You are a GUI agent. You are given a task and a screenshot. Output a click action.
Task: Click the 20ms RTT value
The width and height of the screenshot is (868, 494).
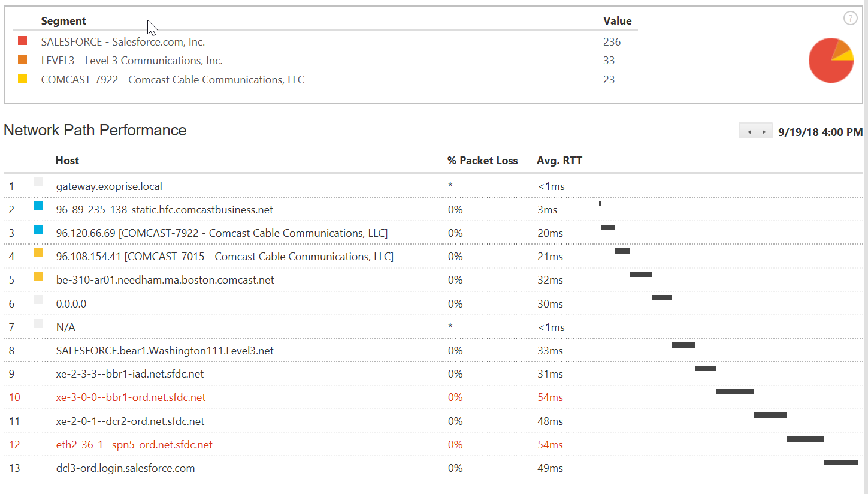[551, 233]
